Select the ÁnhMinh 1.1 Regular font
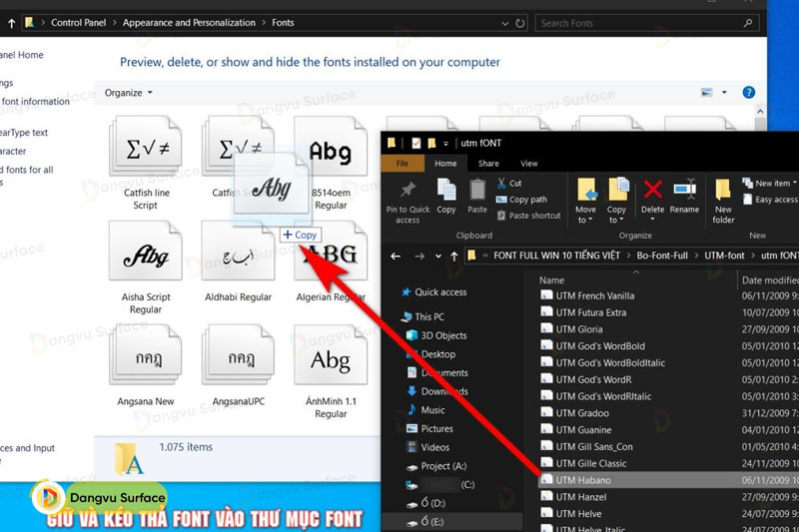799x532 pixels. pyautogui.click(x=331, y=371)
